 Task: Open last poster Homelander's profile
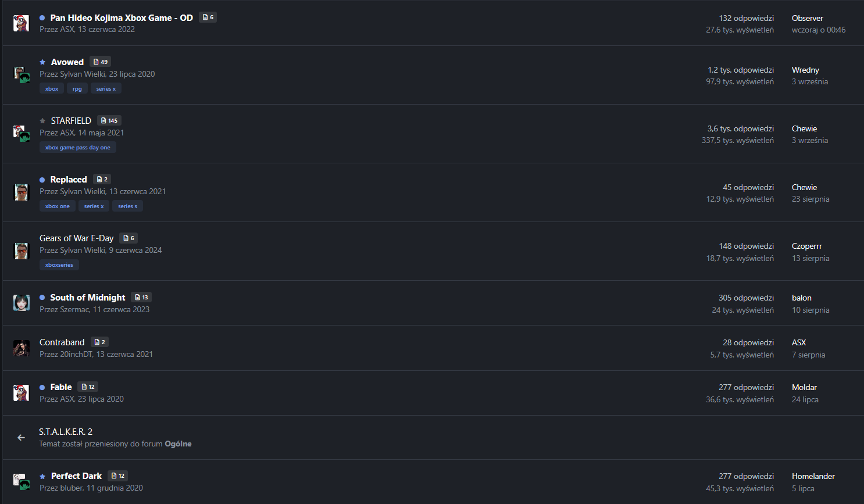[x=813, y=476]
